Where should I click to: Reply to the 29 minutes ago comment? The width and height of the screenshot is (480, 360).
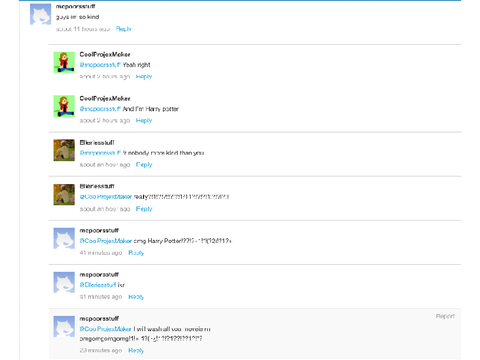(x=136, y=350)
